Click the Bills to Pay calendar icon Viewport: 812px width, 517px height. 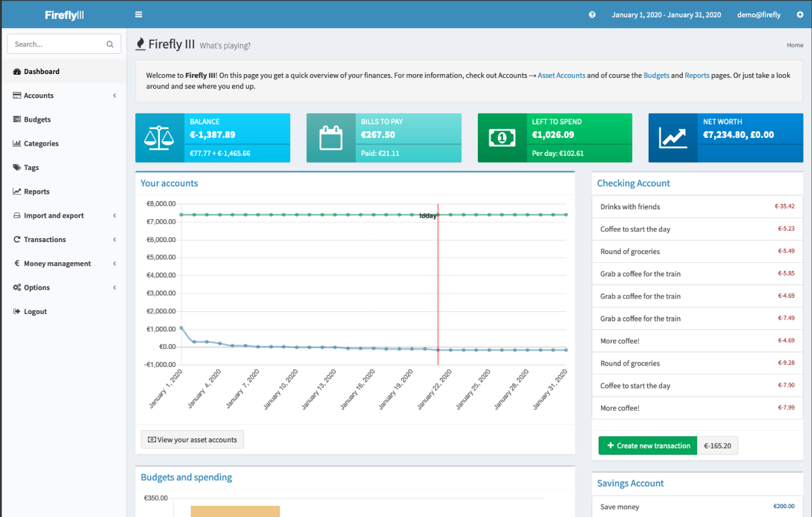click(331, 138)
